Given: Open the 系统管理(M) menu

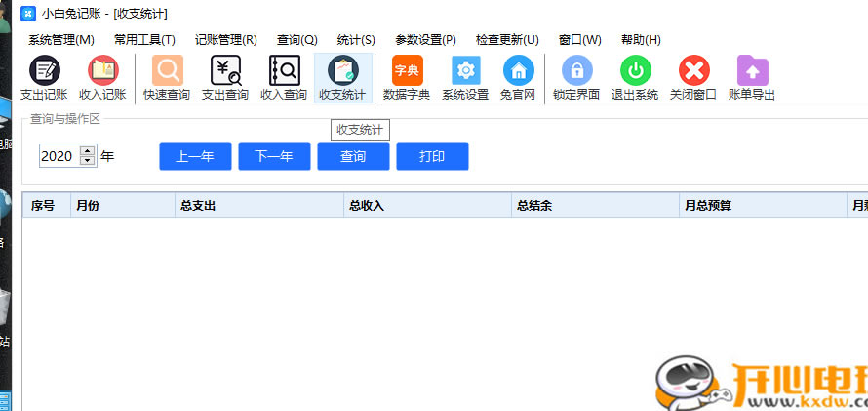Looking at the screenshot, I should point(61,40).
